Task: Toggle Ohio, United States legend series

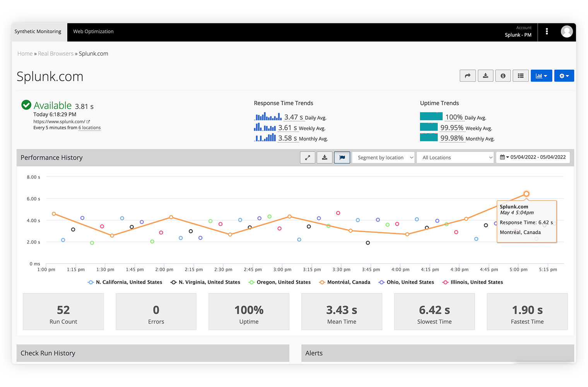Action: coord(406,282)
